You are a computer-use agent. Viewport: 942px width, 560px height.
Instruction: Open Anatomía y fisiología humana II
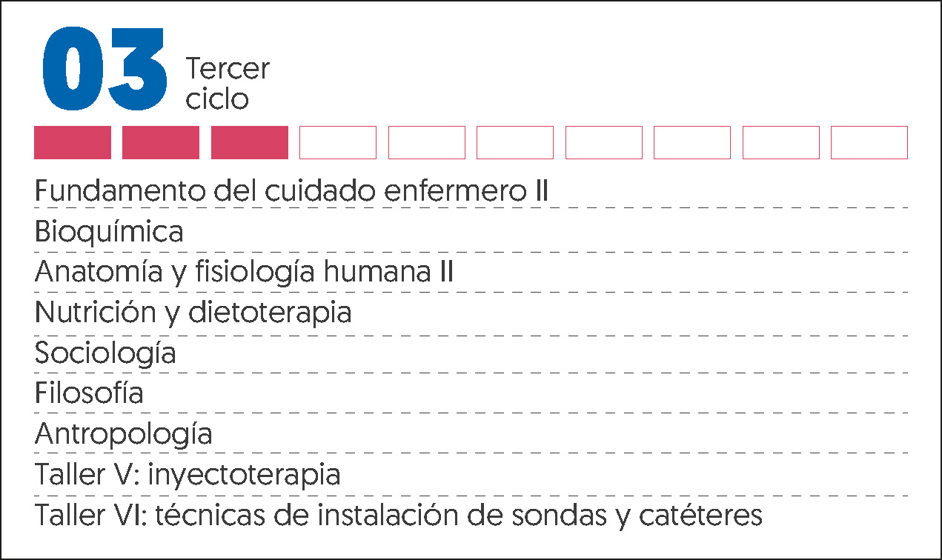point(244,273)
